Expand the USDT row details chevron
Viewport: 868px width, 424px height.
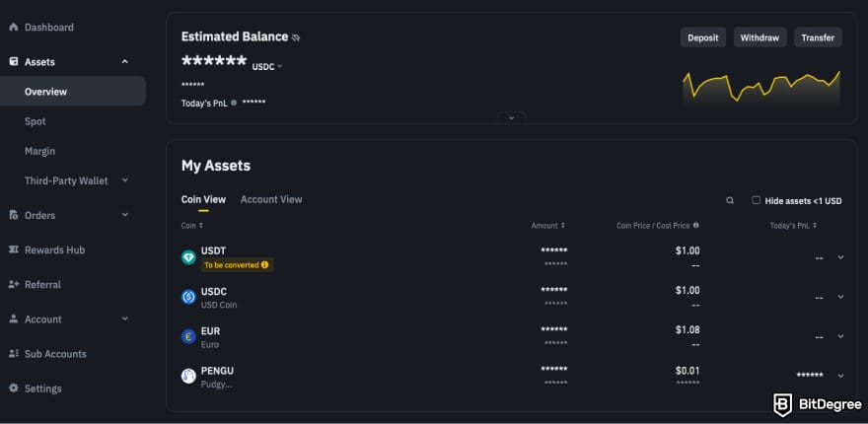(x=840, y=257)
